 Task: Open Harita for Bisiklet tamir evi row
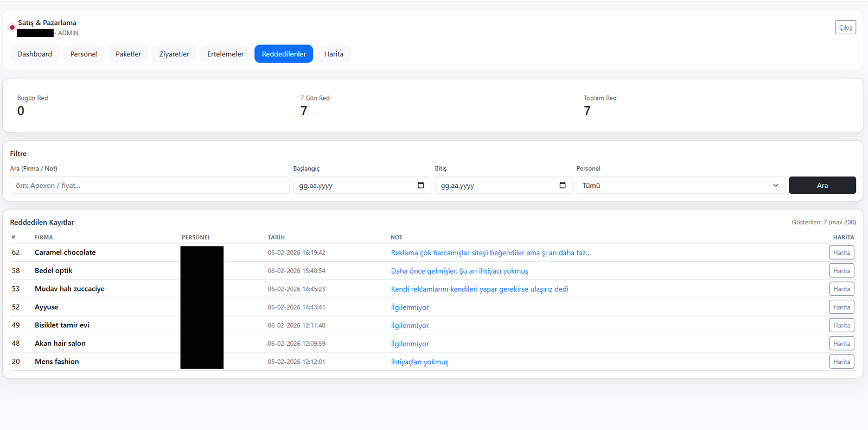841,325
